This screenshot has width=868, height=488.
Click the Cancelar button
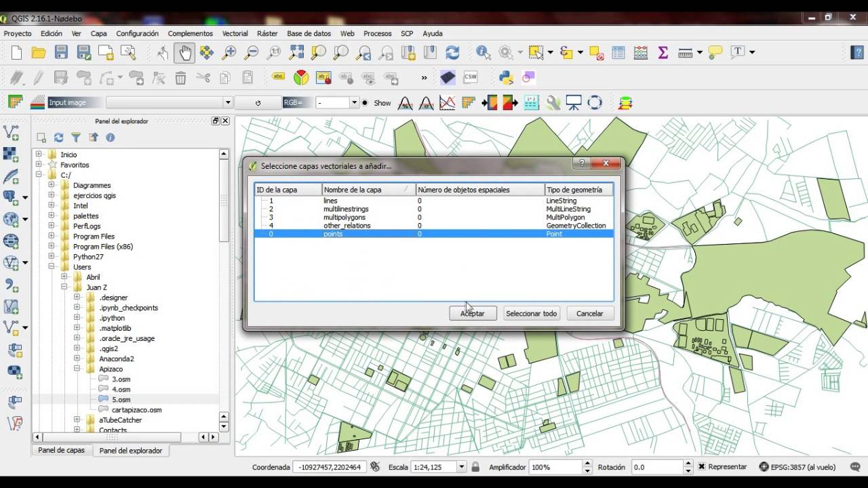(x=590, y=313)
